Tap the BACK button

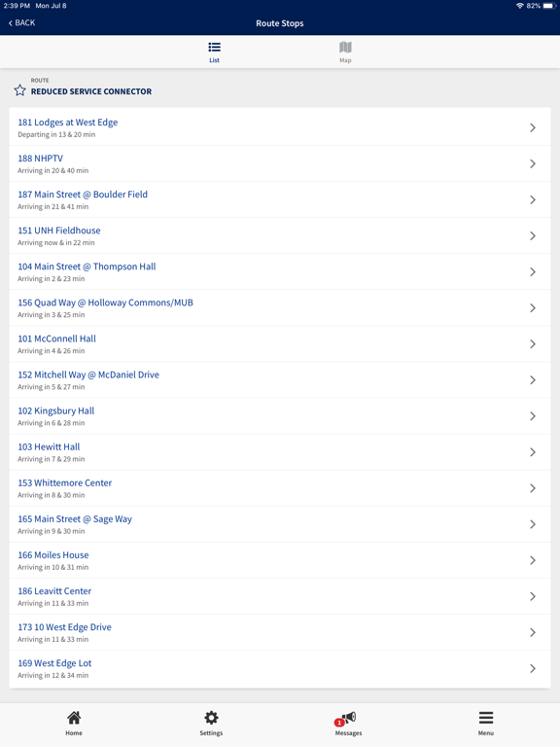[22, 23]
